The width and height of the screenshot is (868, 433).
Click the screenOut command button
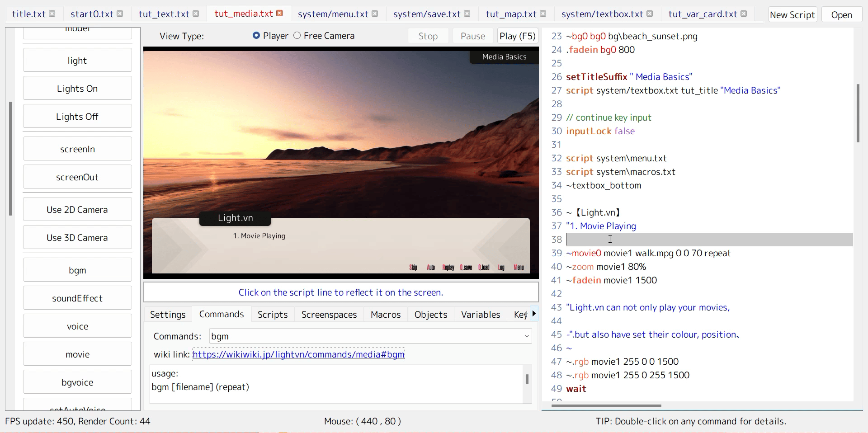(77, 177)
